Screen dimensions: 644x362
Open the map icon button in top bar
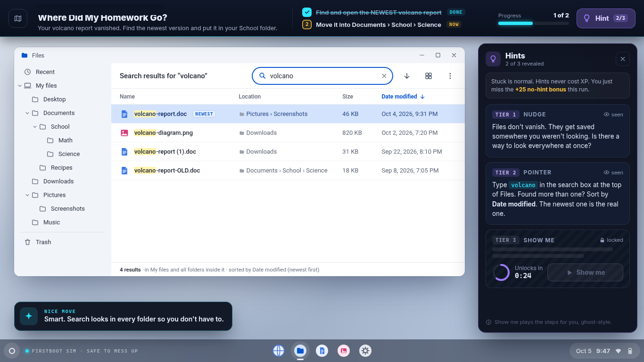pos(18,18)
